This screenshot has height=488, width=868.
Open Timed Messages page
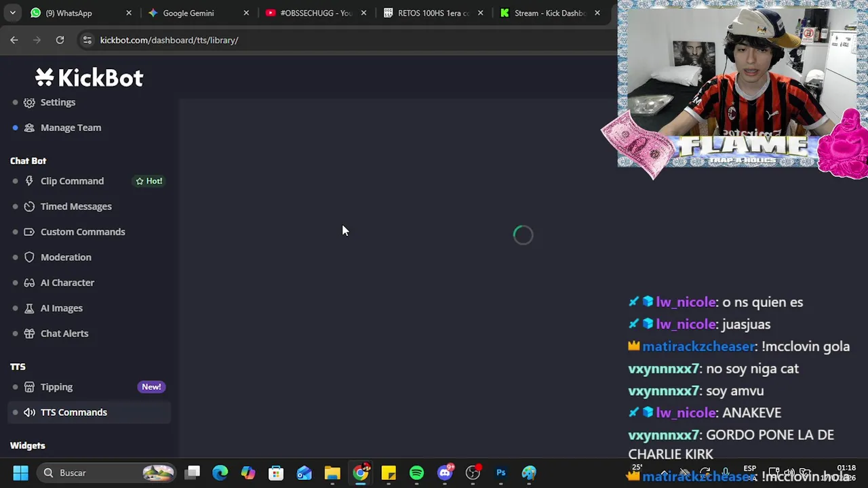[76, 206]
